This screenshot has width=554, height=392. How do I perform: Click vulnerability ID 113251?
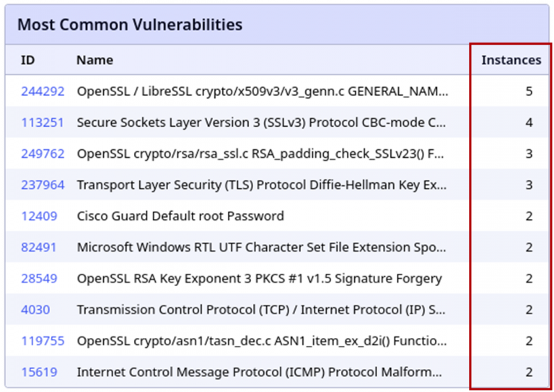click(43, 122)
